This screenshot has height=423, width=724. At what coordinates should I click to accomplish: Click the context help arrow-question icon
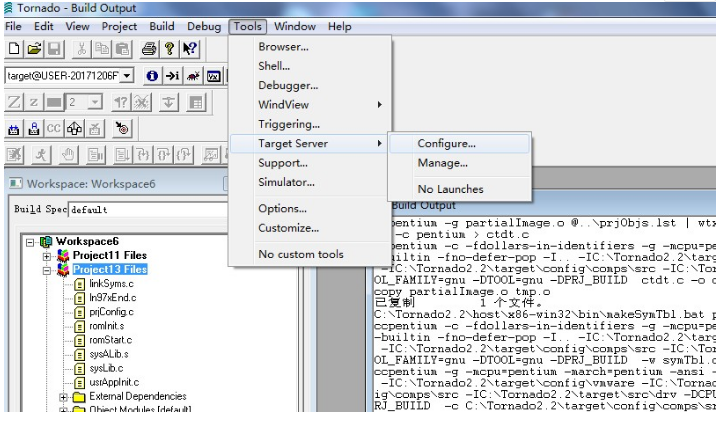(x=189, y=48)
